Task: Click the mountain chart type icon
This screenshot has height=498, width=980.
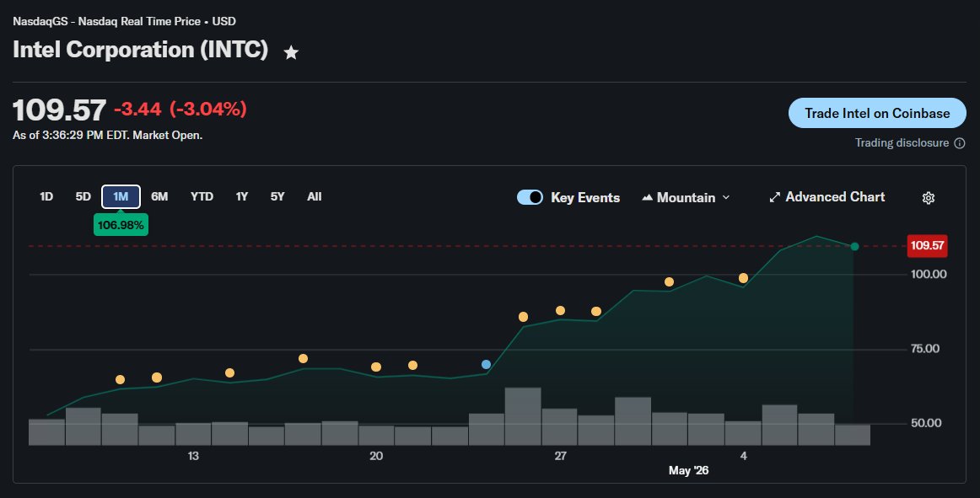Action: tap(647, 197)
